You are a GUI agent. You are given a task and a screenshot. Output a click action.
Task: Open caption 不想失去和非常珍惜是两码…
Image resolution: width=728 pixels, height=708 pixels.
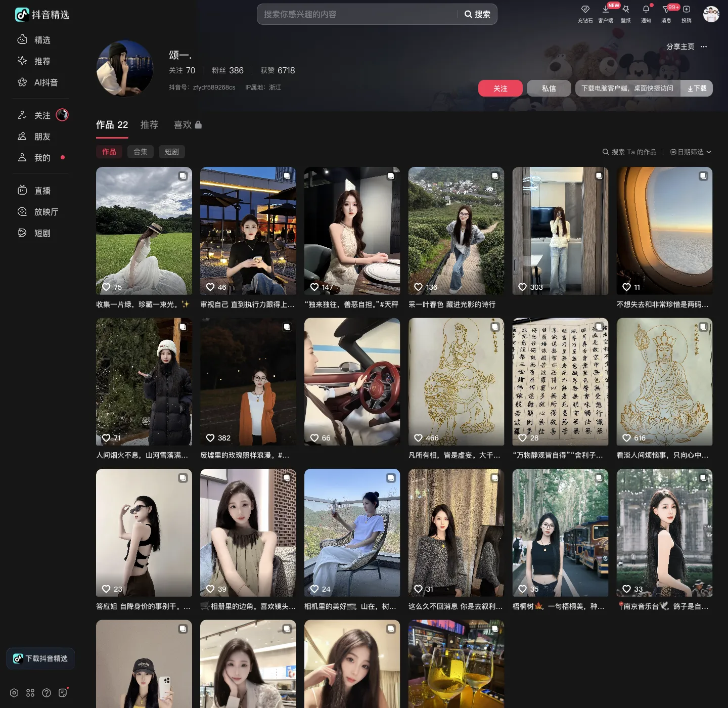[662, 304]
